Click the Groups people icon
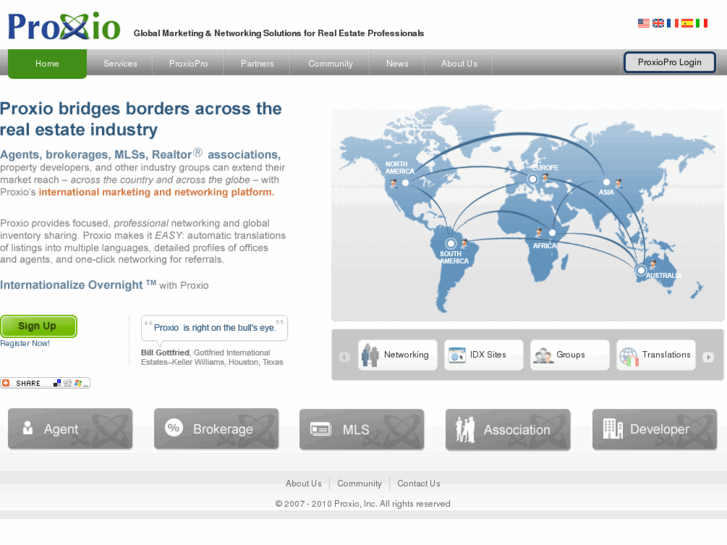This screenshot has height=545, width=727. [543, 355]
